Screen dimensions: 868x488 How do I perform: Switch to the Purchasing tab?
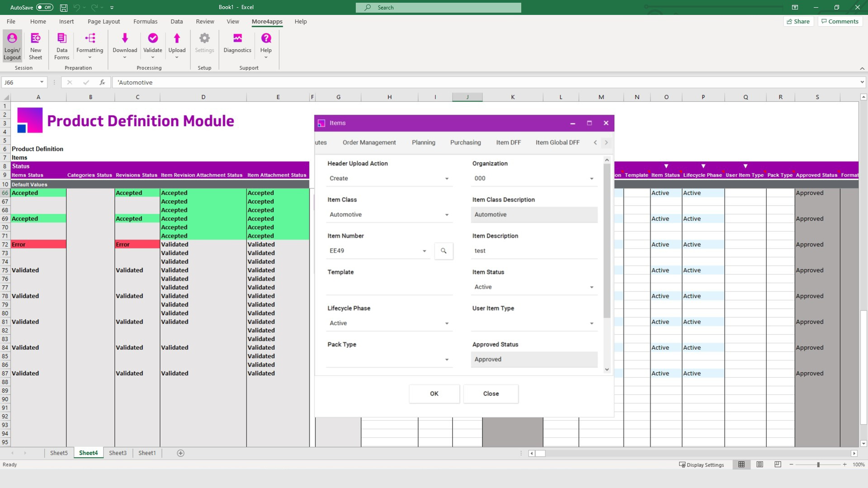[x=466, y=142]
